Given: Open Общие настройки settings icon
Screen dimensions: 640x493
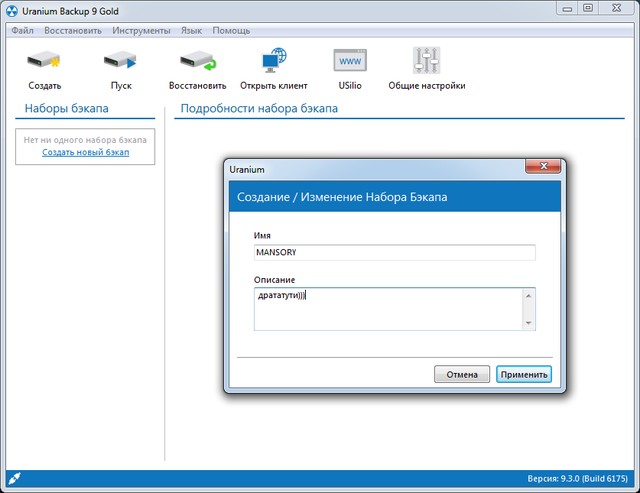Looking at the screenshot, I should point(427,63).
